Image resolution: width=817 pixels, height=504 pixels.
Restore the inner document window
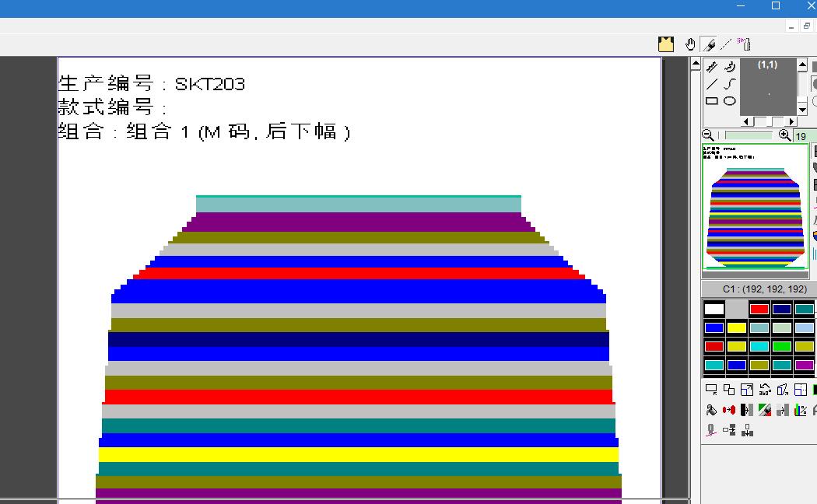[807, 26]
